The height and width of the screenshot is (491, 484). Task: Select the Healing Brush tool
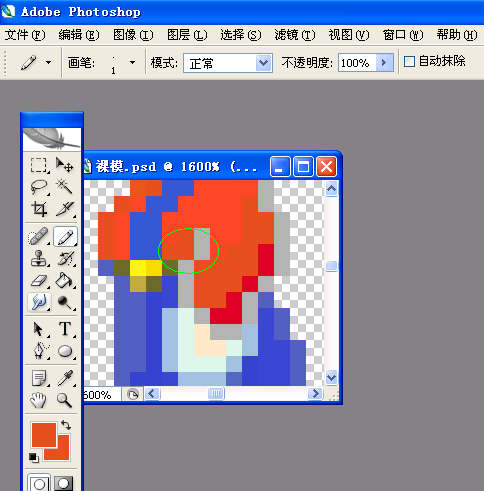point(39,237)
